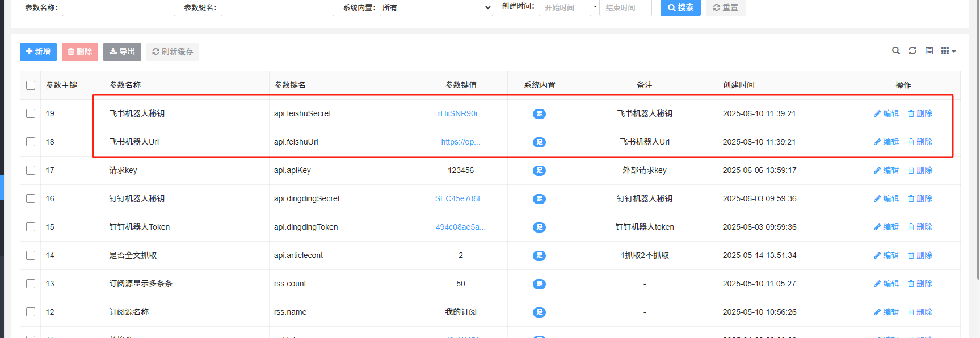
Task: Click the table search magnifier icon
Action: click(895, 51)
